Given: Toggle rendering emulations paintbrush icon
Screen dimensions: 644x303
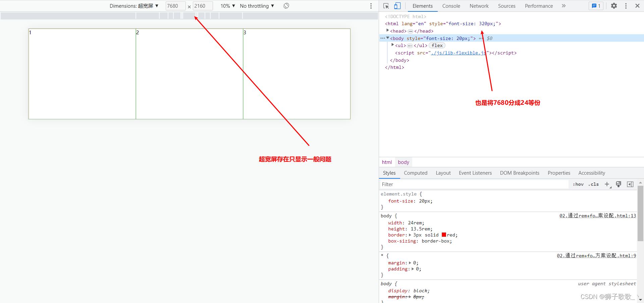Looking at the screenshot, I should (x=619, y=184).
